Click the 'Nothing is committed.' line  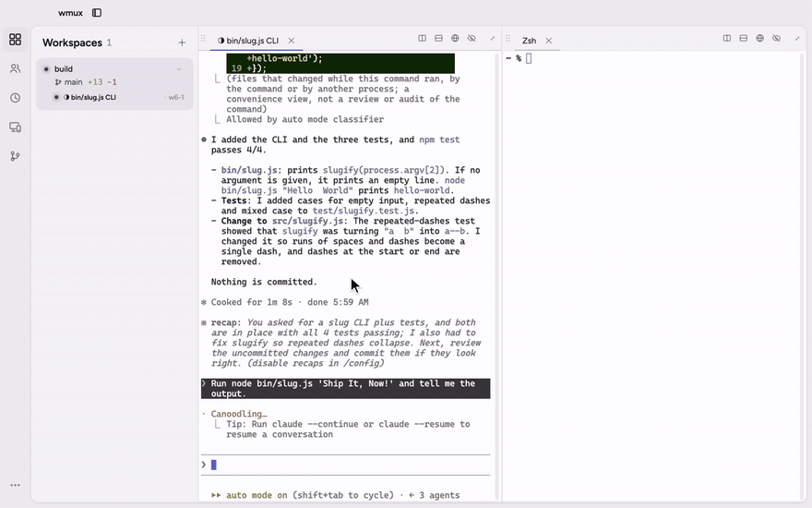click(x=264, y=282)
